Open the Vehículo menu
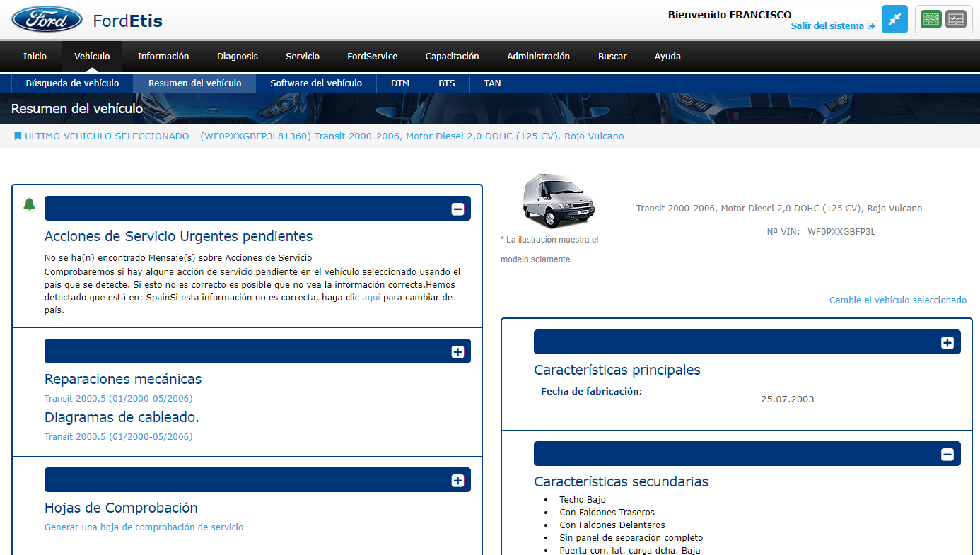The image size is (980, 555). [92, 57]
